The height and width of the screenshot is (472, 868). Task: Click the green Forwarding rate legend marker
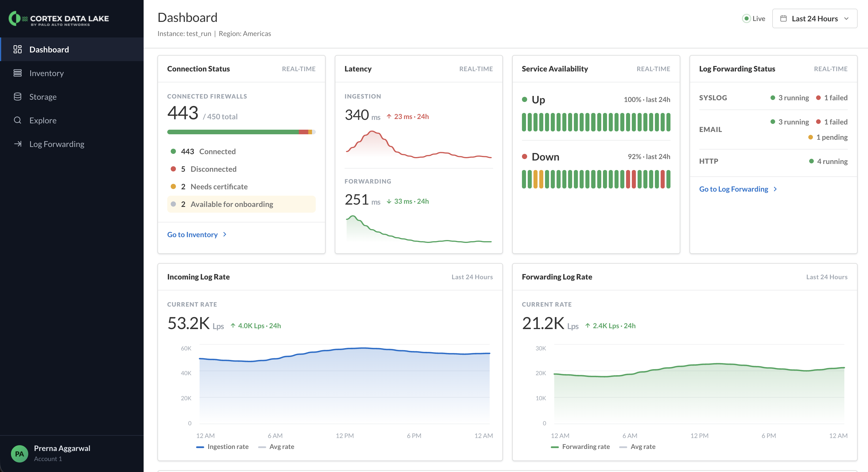click(x=555, y=447)
